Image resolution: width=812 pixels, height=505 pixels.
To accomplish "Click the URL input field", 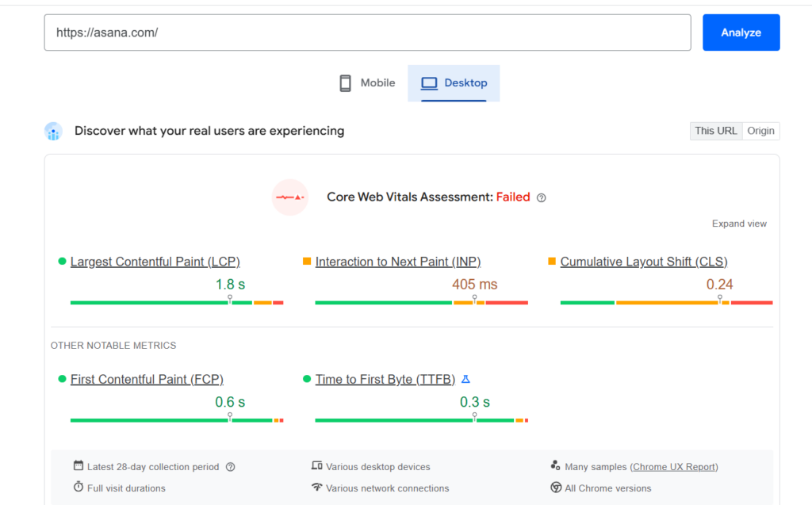I will coord(367,33).
